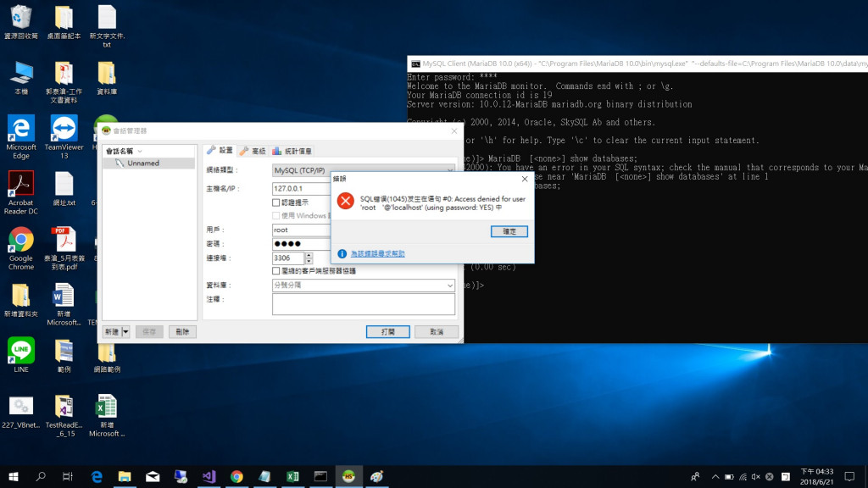Image resolution: width=868 pixels, height=488 pixels.
Task: Close the error dialog with its X
Action: [524, 179]
